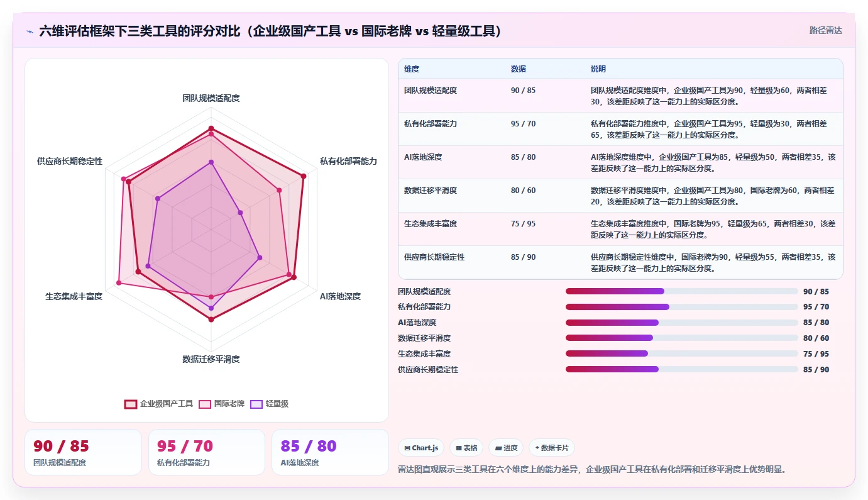Click 供应商长期稳定性 axis label on radar chart

[x=70, y=161]
